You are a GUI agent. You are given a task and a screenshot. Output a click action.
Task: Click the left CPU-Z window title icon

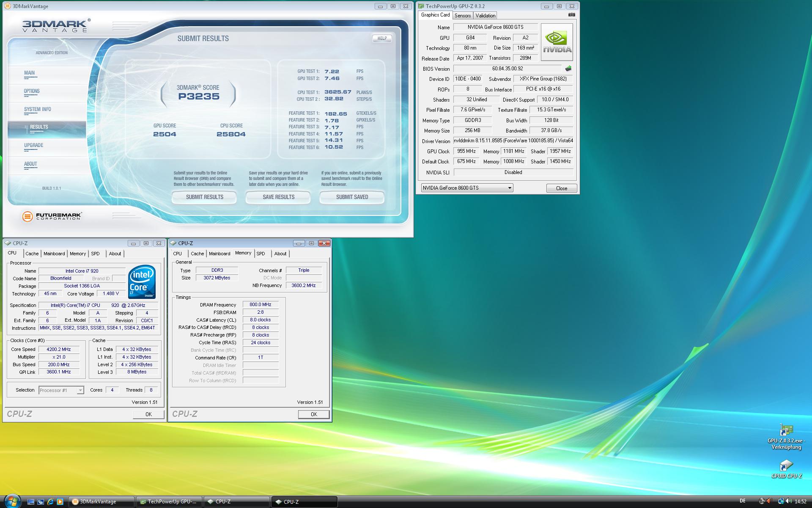(x=8, y=243)
